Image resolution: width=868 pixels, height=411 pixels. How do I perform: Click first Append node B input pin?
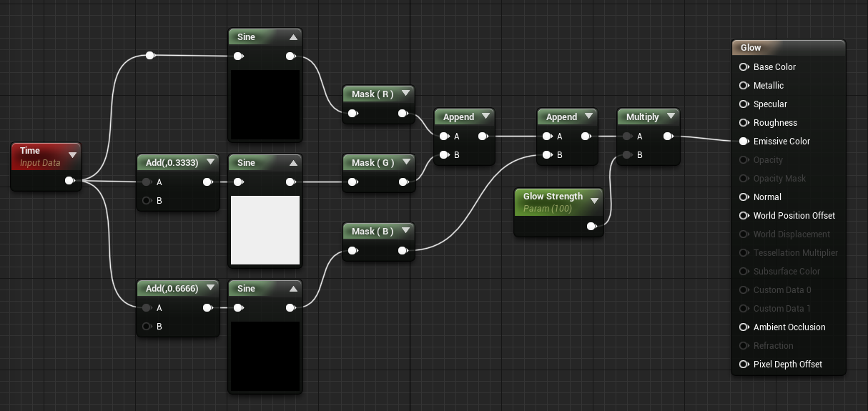[444, 154]
